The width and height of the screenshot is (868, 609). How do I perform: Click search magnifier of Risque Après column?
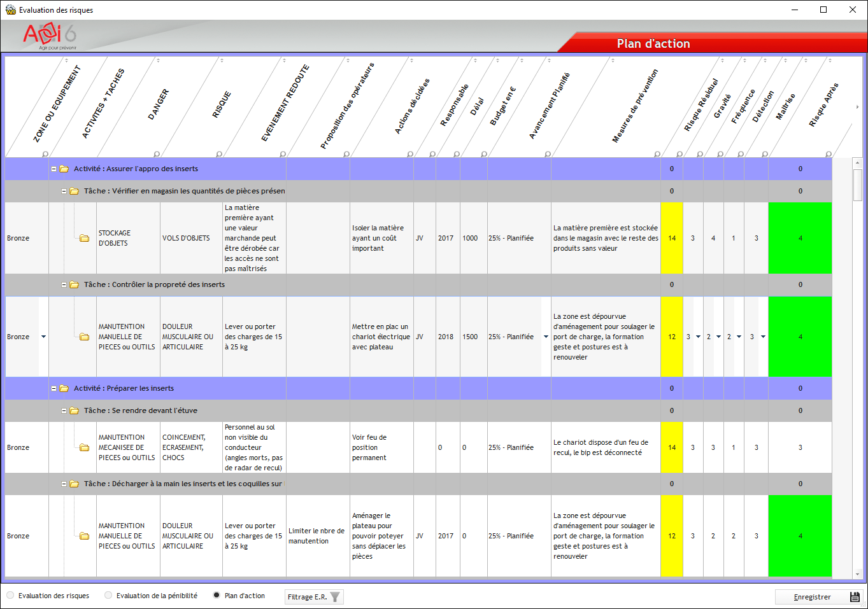(829, 154)
